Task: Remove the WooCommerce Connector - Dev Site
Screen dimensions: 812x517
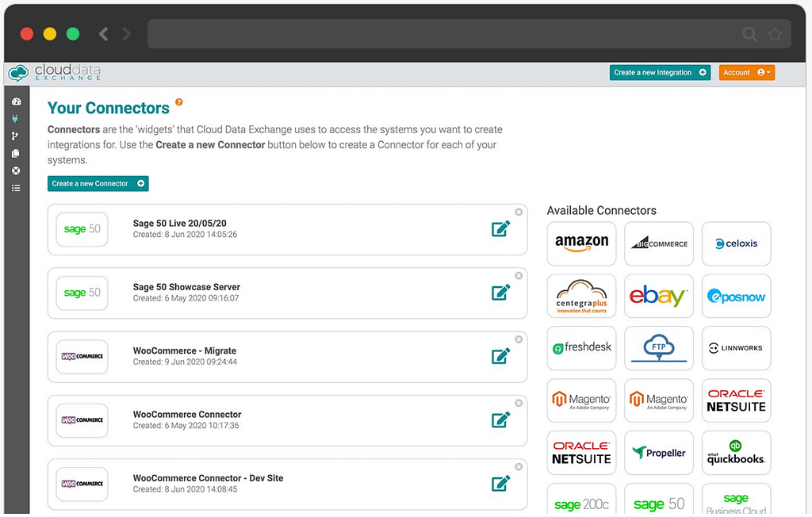Action: pos(519,467)
